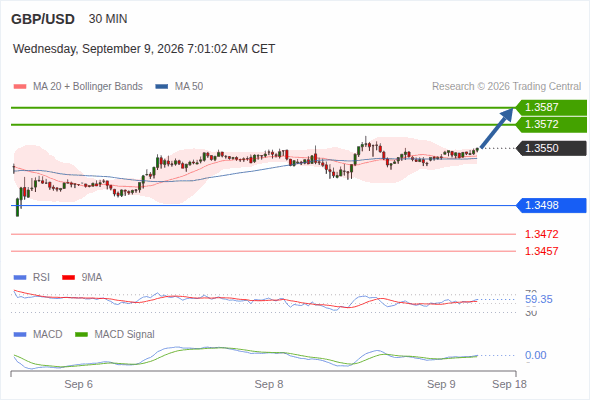Click the MACD legend label

pyautogui.click(x=48, y=335)
